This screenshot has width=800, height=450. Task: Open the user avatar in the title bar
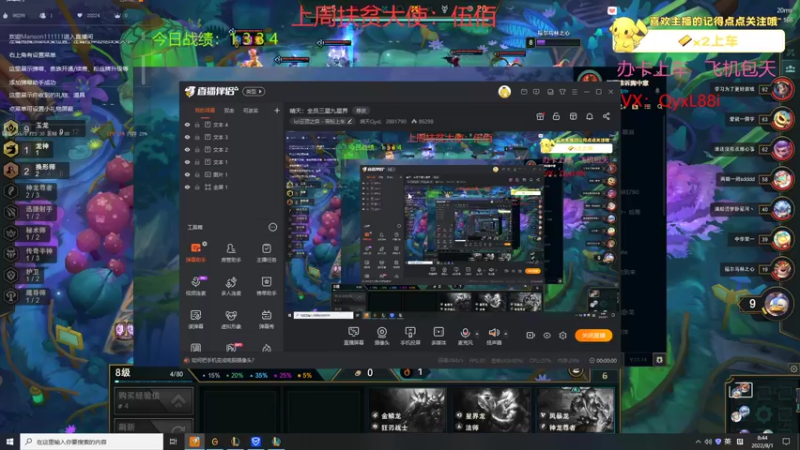[504, 91]
